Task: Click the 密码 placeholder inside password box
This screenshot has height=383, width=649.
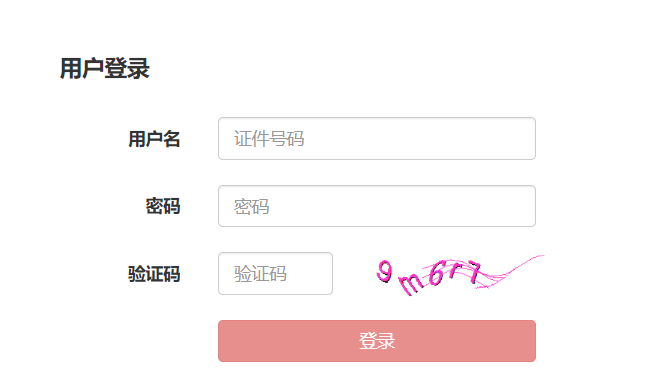Action: [251, 206]
